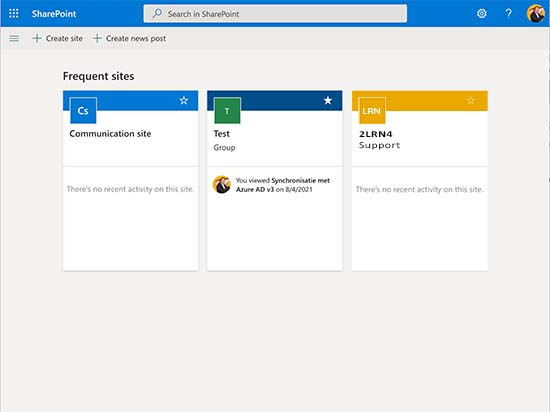Toggle follow star on 2LRN4 Support card
The width and height of the screenshot is (550, 412).
471,101
